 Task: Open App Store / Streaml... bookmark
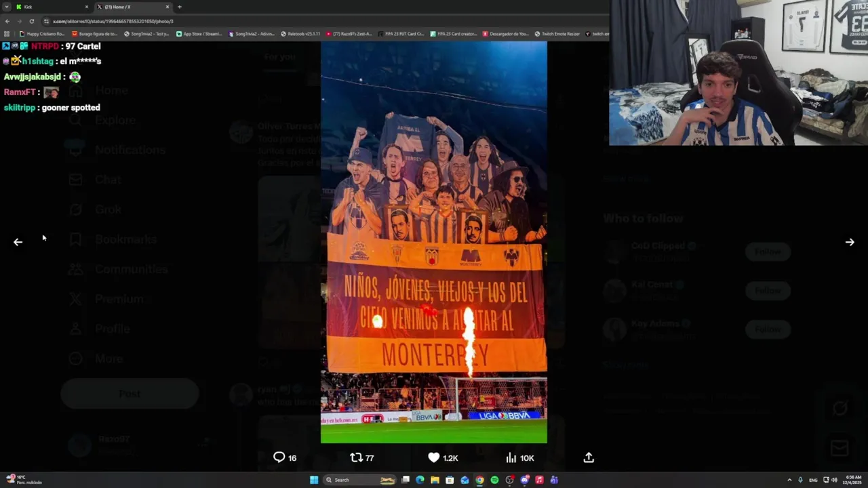point(199,34)
